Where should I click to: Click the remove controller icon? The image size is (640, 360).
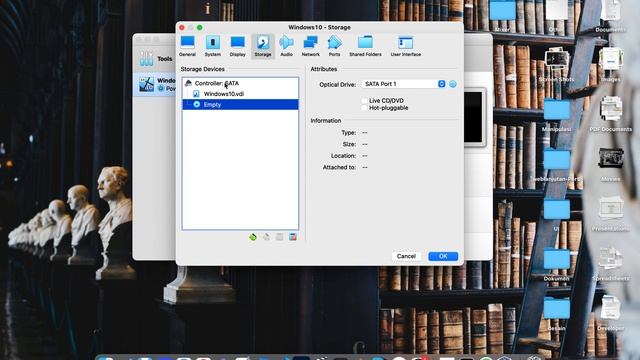pyautogui.click(x=266, y=237)
